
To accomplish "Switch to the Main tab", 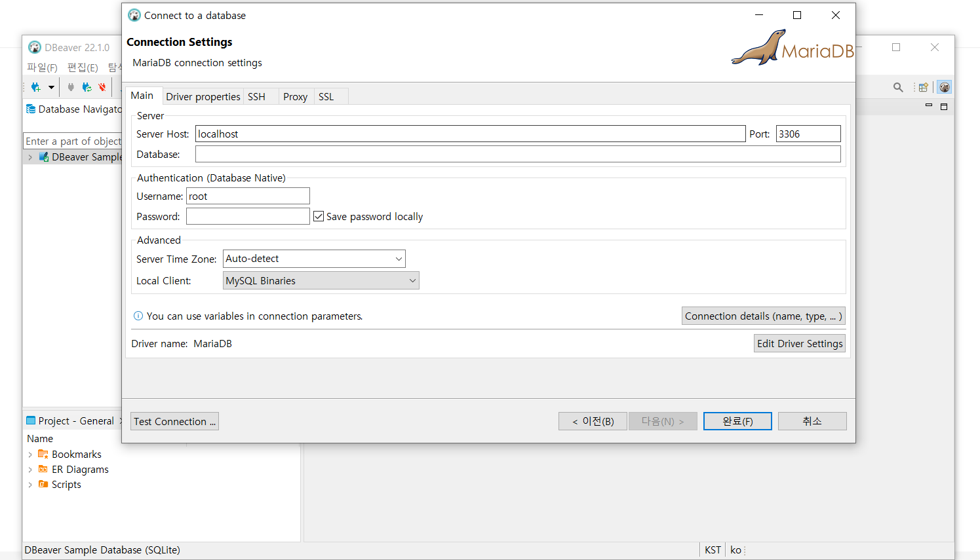I will [x=142, y=96].
